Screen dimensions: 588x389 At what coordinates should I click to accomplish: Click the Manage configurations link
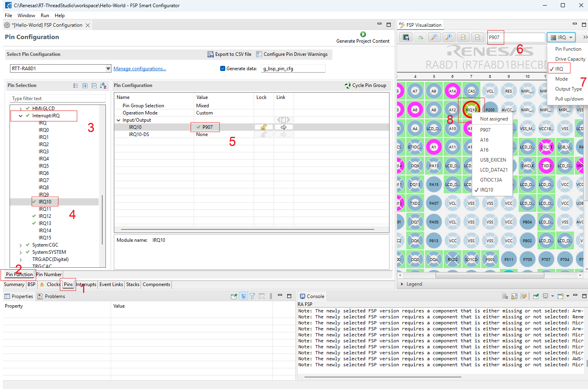tap(139, 69)
